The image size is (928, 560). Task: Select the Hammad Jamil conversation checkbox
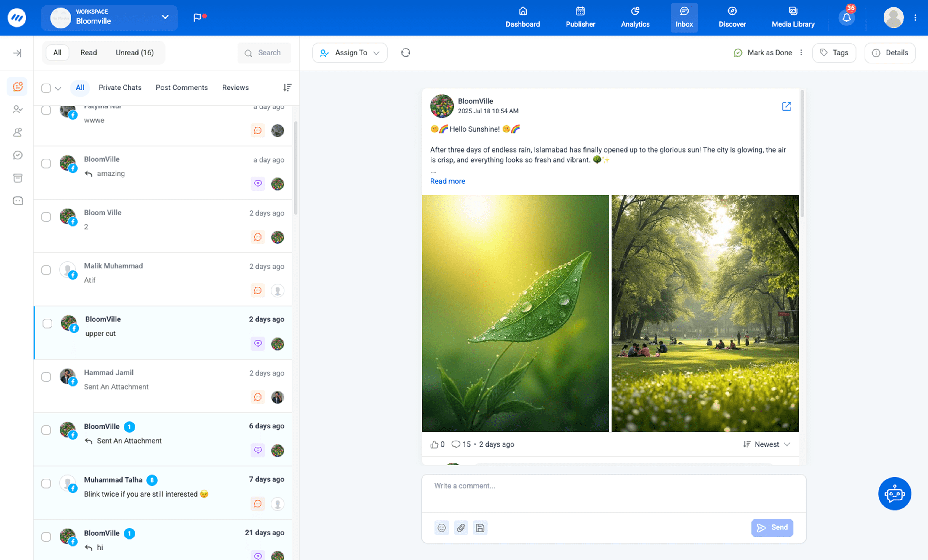click(x=46, y=377)
